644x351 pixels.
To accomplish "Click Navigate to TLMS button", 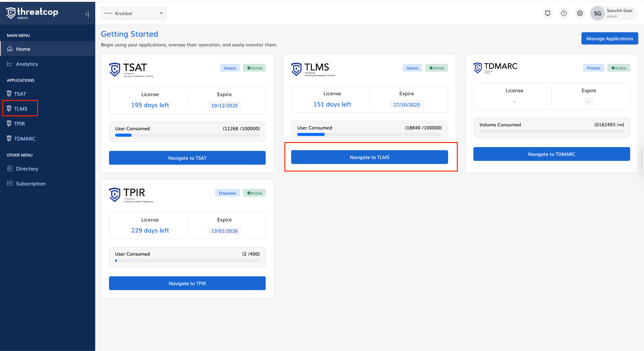I will point(369,157).
